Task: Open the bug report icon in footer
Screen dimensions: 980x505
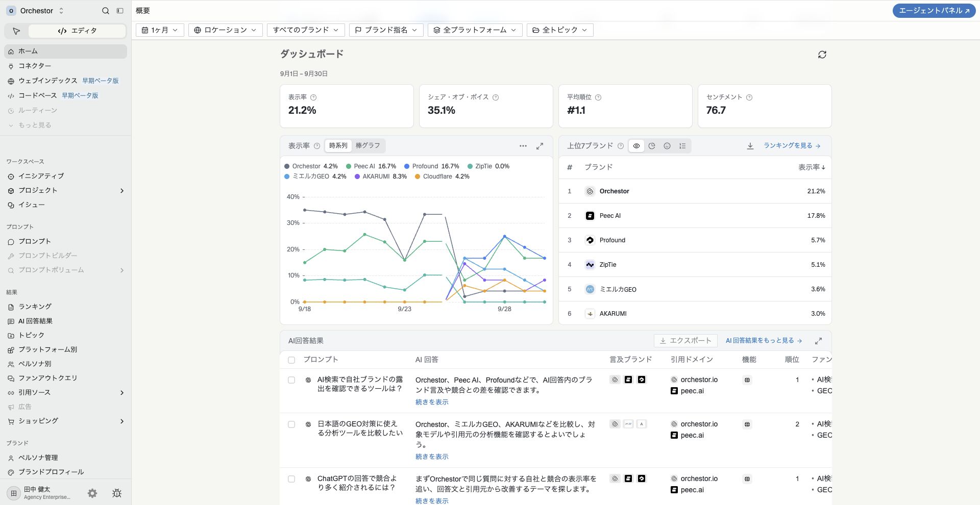Action: (x=117, y=493)
